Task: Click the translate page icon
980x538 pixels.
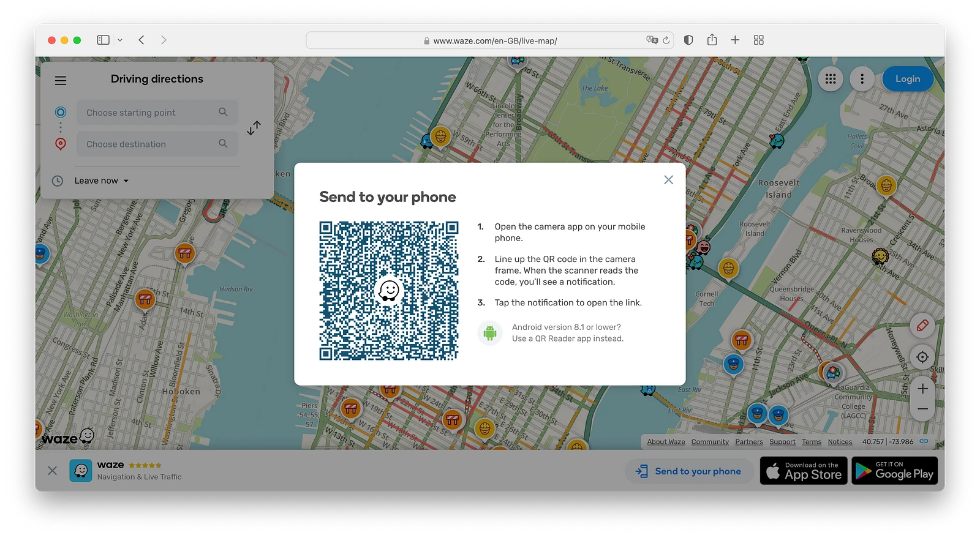Action: click(x=652, y=40)
